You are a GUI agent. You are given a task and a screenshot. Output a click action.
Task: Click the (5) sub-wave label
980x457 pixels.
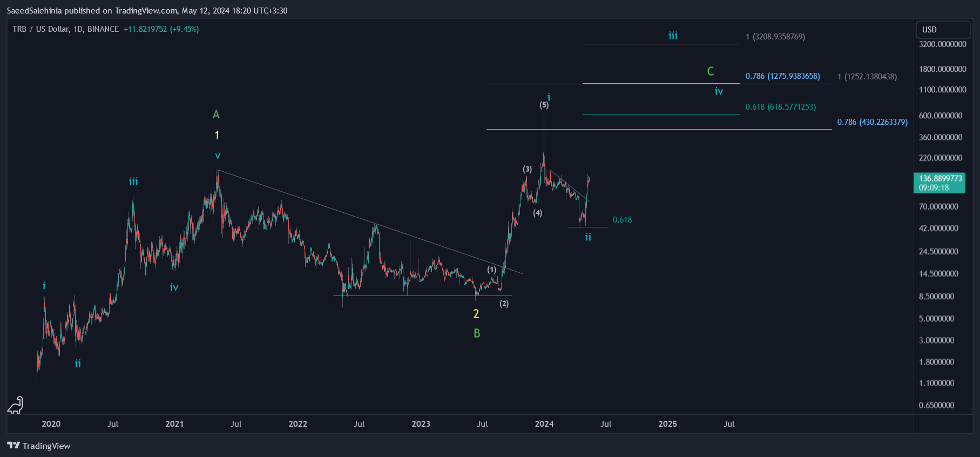pos(544,105)
